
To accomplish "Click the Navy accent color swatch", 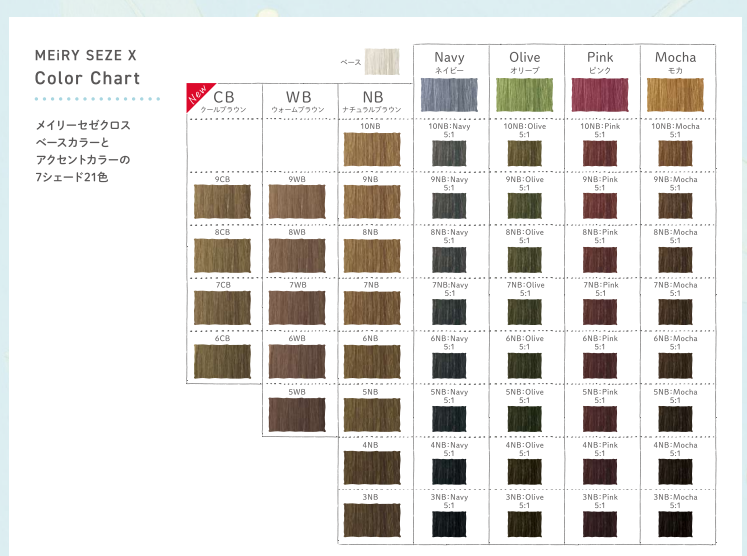I will pyautogui.click(x=449, y=95).
